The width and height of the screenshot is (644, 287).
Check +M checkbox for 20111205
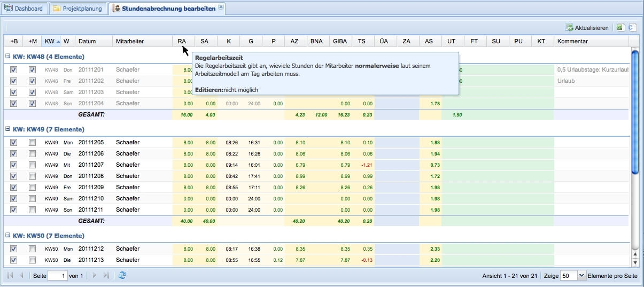32,142
